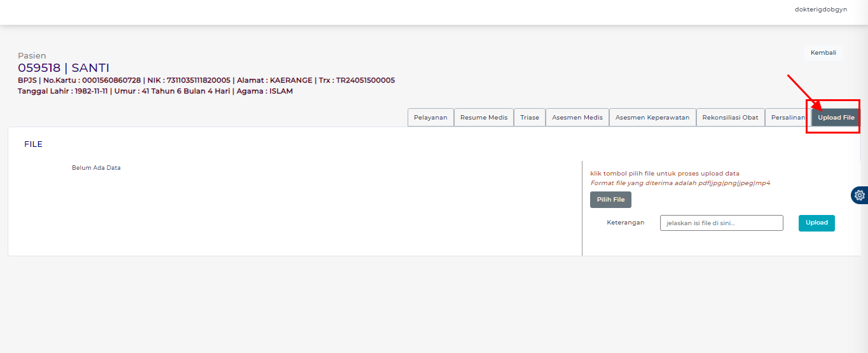Click the accepted file format notice text
This screenshot has width=868, height=353.
tap(680, 183)
